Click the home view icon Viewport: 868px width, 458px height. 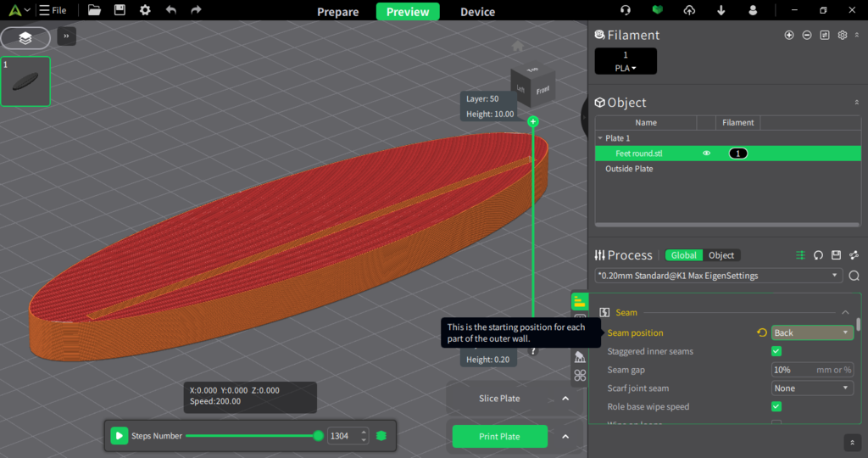[518, 46]
